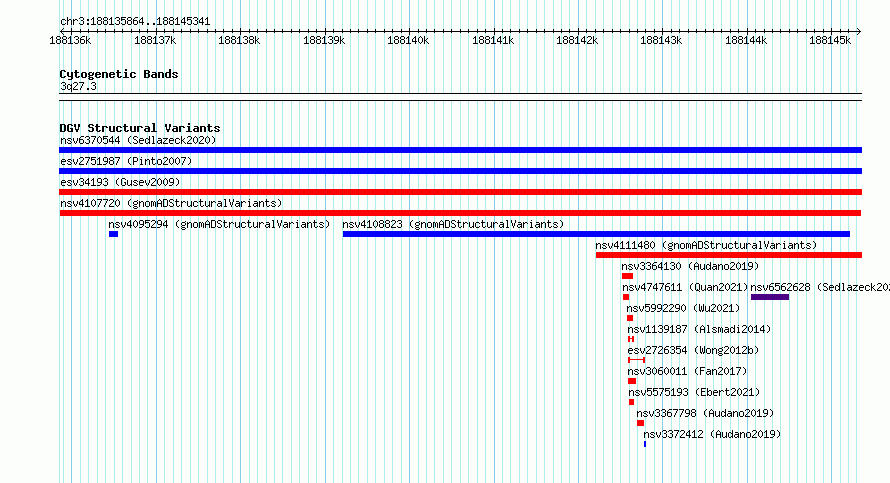The height and width of the screenshot is (483, 890).
Task: Open nsv4747611 (Quan2021) label
Action: [685, 287]
